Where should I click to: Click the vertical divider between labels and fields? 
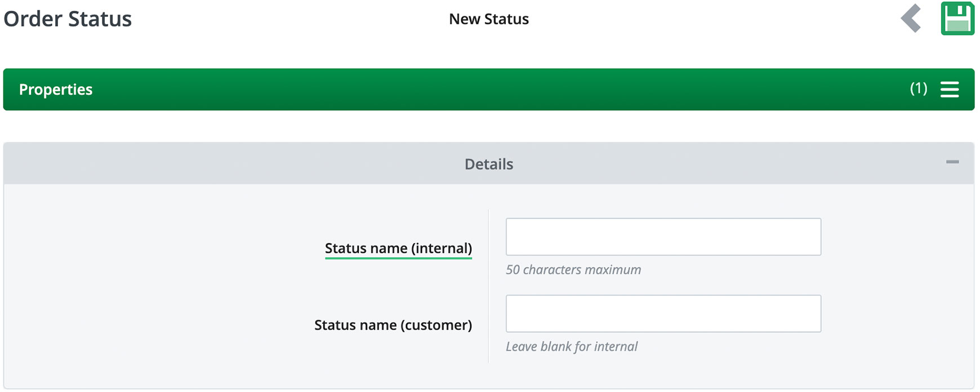point(488,286)
